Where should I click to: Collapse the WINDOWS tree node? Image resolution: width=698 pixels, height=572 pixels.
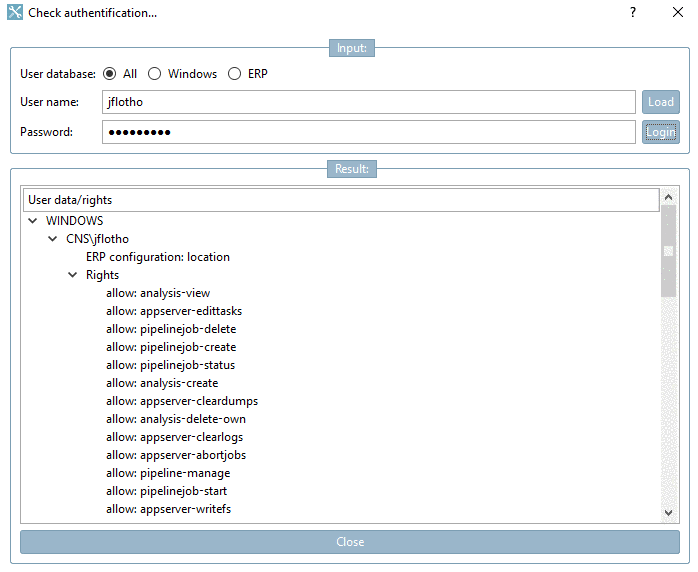click(32, 221)
